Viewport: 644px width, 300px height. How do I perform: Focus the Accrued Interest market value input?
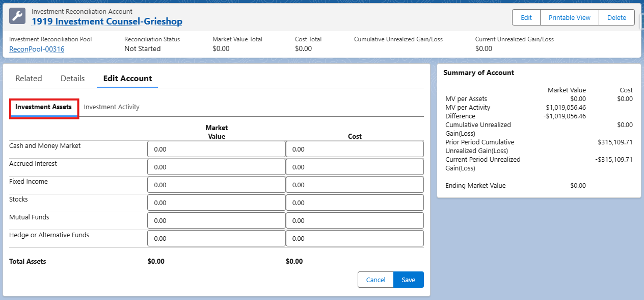click(216, 167)
